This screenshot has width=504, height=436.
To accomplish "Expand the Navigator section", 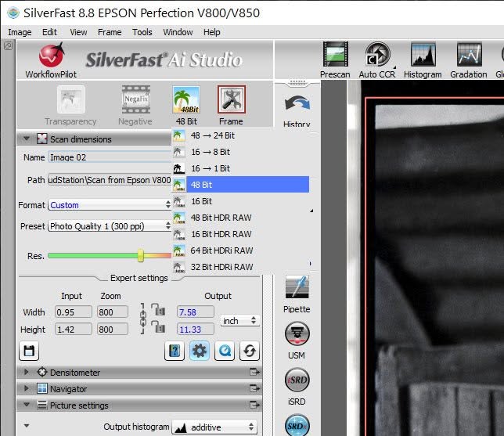I will [x=27, y=388].
